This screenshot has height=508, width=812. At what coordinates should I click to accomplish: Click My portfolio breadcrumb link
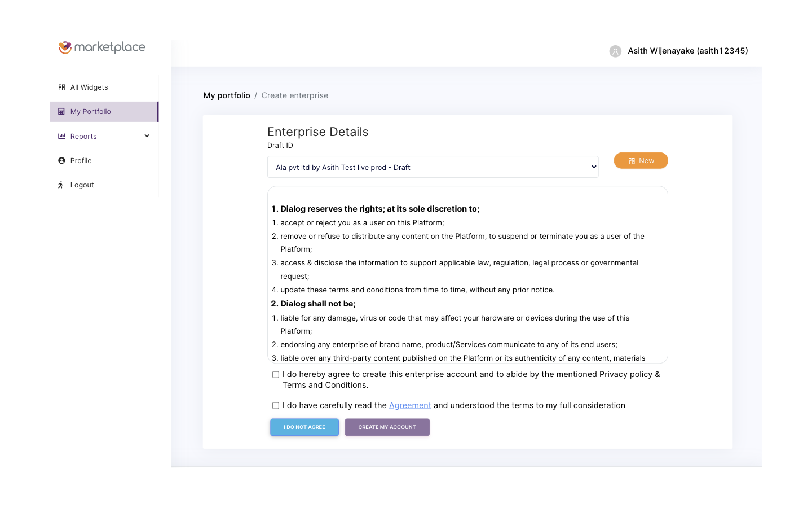pos(227,95)
